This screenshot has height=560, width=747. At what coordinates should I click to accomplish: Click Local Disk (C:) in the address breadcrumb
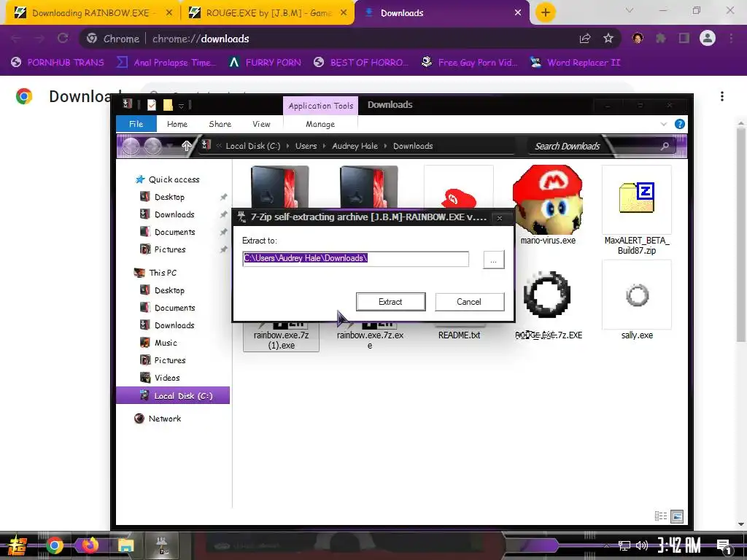tap(253, 146)
